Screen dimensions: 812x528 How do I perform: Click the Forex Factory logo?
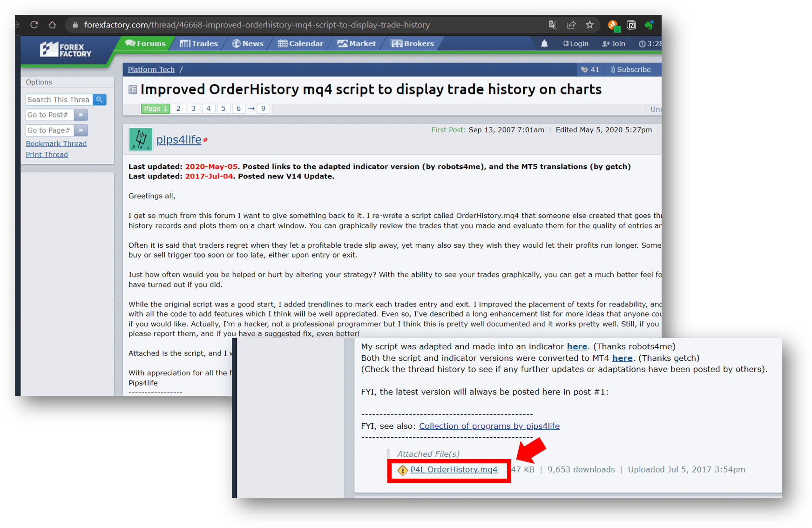coord(66,49)
